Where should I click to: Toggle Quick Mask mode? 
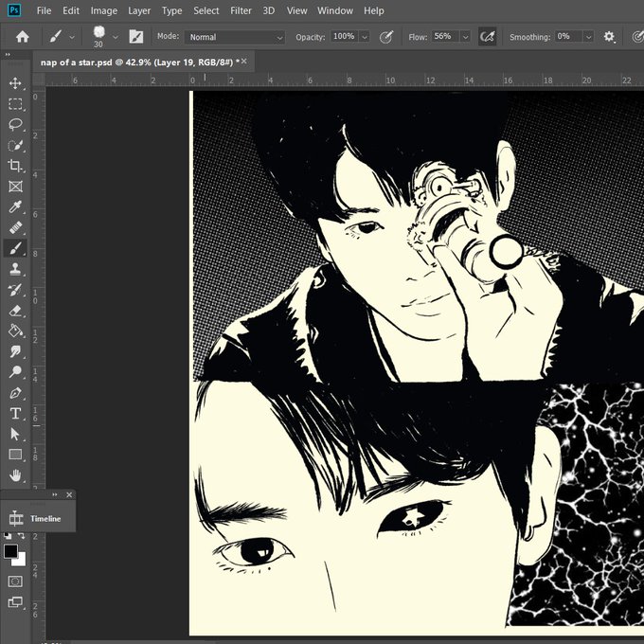pyautogui.click(x=15, y=581)
